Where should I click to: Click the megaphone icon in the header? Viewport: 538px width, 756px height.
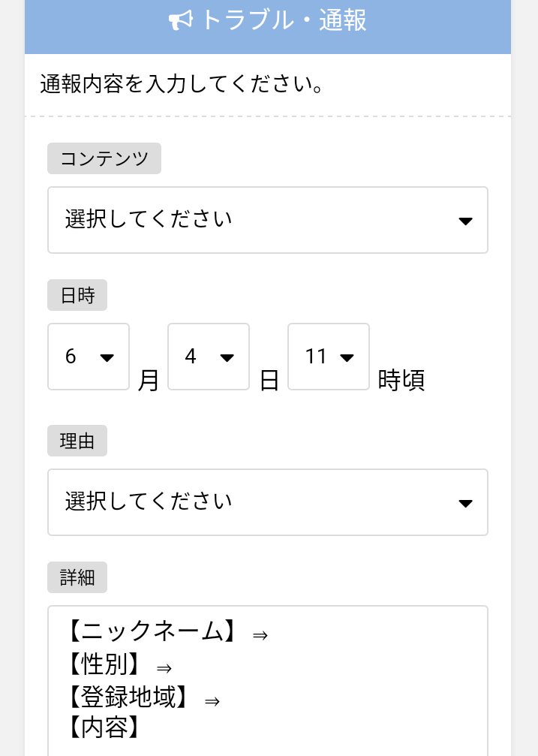[181, 21]
